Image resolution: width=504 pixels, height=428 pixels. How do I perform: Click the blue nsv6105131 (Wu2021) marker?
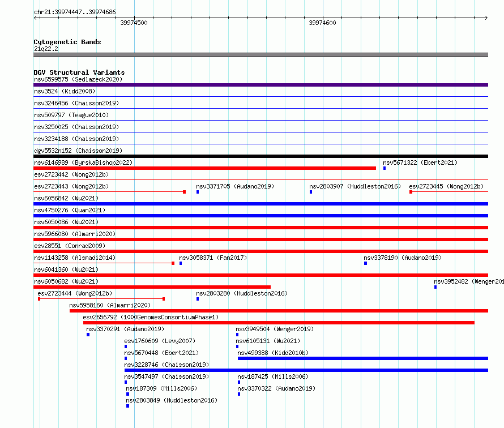(x=237, y=346)
